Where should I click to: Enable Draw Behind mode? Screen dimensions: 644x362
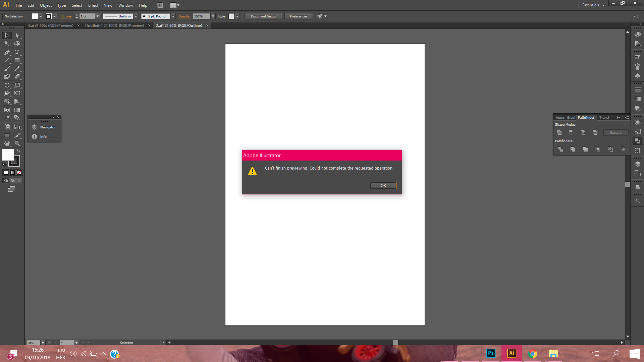[12, 181]
